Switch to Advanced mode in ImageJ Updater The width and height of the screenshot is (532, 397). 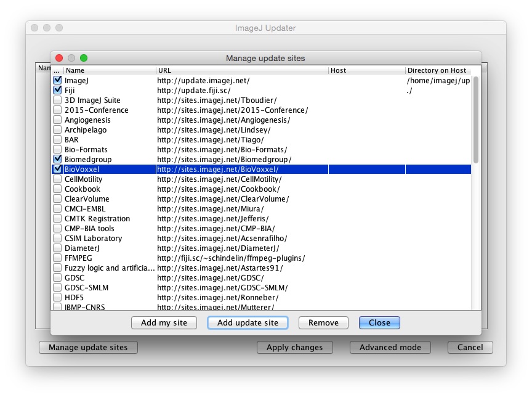pos(390,348)
